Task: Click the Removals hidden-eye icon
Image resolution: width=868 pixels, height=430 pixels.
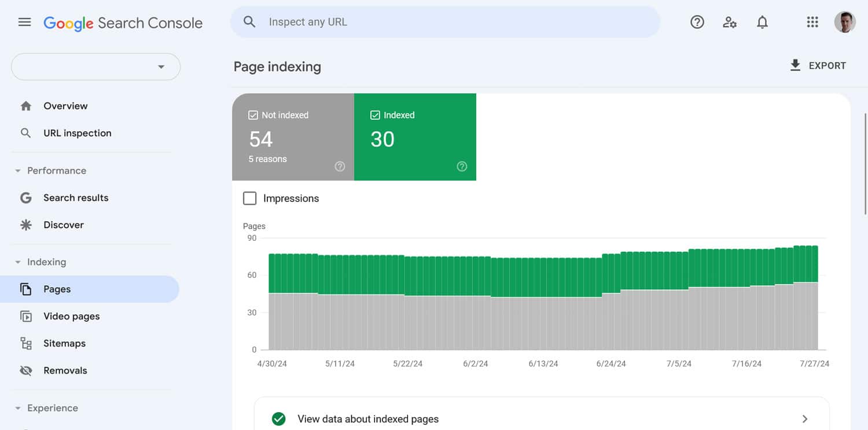Action: tap(26, 370)
